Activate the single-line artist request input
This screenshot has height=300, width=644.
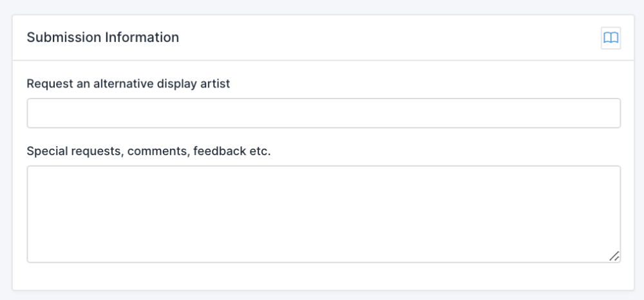[323, 113]
